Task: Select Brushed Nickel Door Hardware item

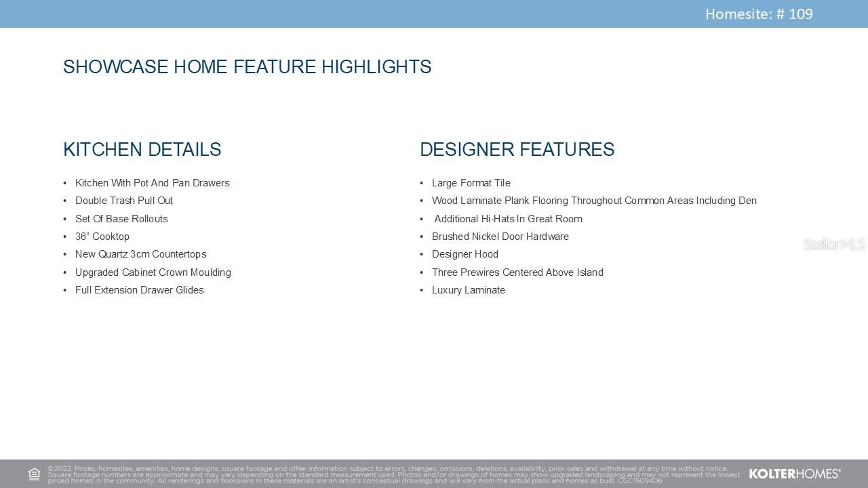Action: click(500, 237)
